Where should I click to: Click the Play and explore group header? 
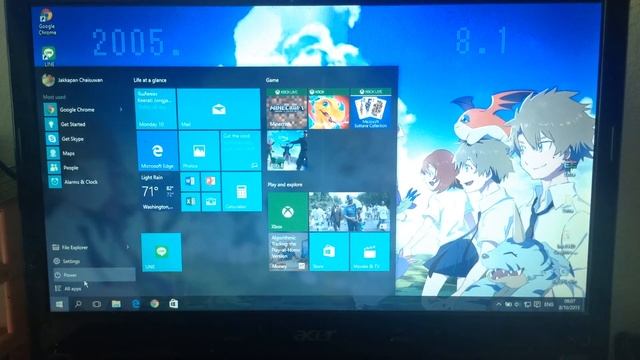click(x=285, y=185)
